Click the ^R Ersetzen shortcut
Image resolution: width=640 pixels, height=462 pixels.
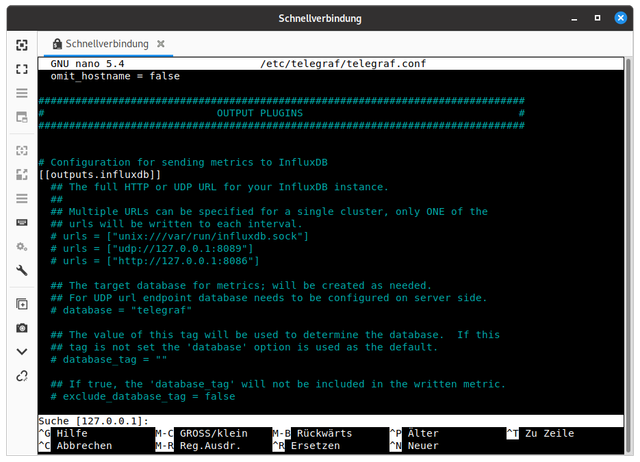(306, 445)
